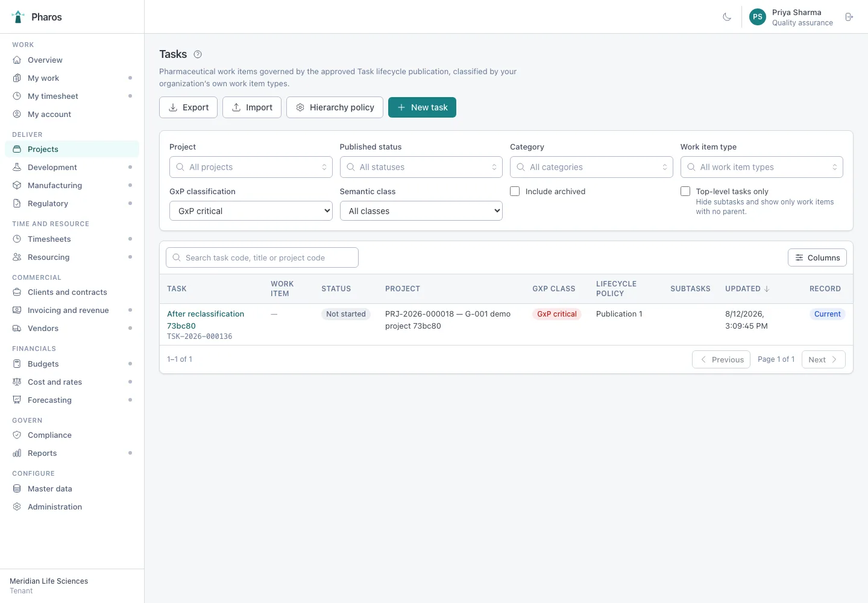Screen dimensions: 868x603
Task: Open the All work item types dropdown
Action: pyautogui.click(x=762, y=167)
